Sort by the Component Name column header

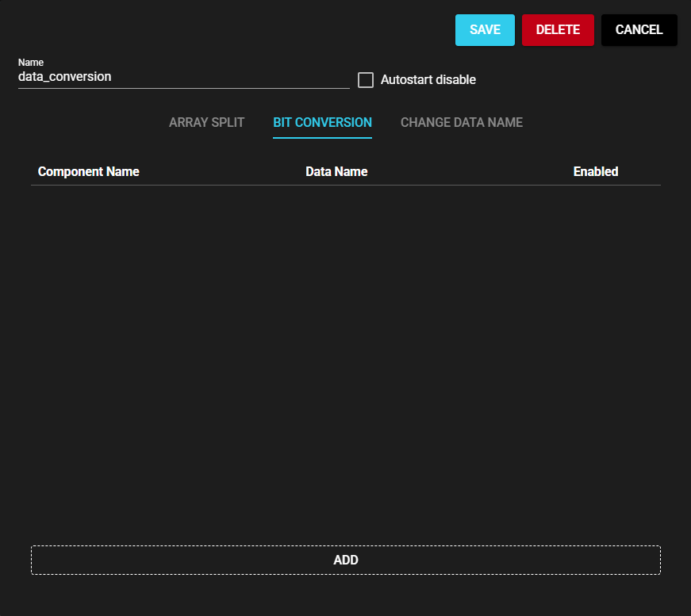(x=88, y=172)
